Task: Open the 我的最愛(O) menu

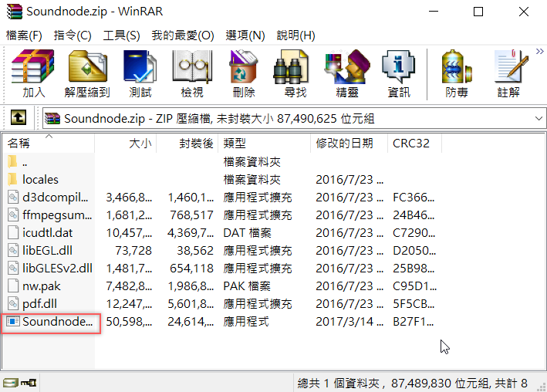Action: 183,35
